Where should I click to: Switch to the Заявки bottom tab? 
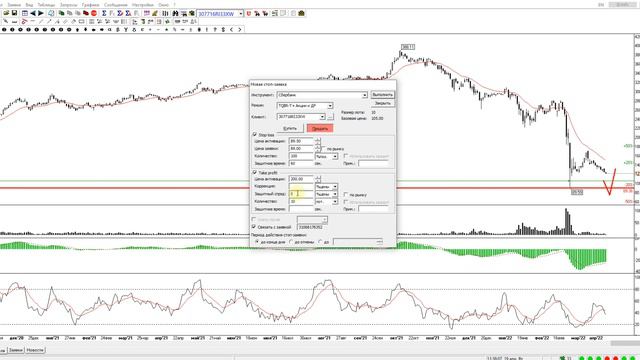[16, 350]
